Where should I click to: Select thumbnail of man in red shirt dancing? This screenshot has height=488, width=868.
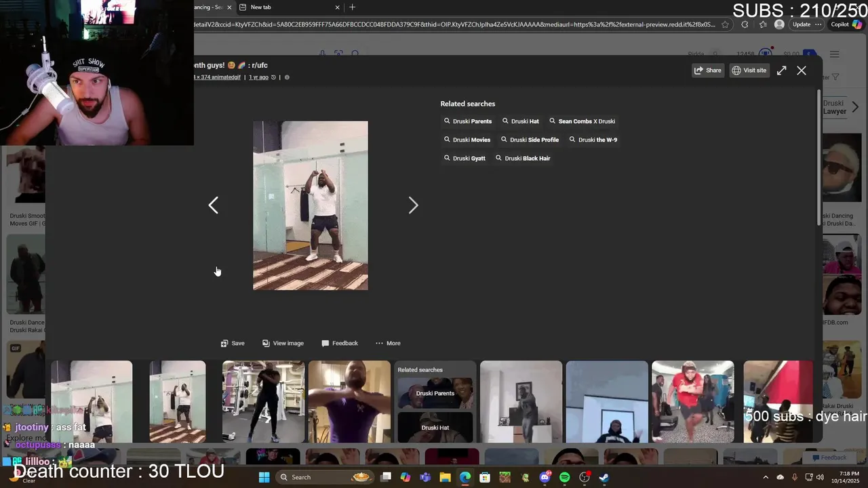[x=692, y=401]
